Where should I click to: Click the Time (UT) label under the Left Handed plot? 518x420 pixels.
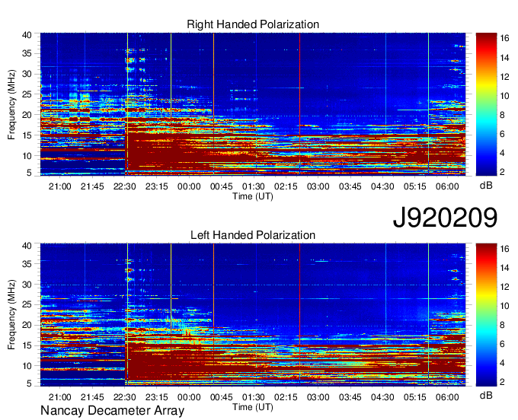253,407
